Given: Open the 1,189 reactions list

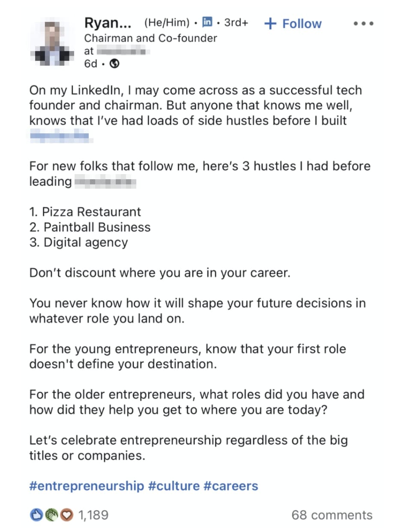Looking at the screenshot, I should [93, 515].
